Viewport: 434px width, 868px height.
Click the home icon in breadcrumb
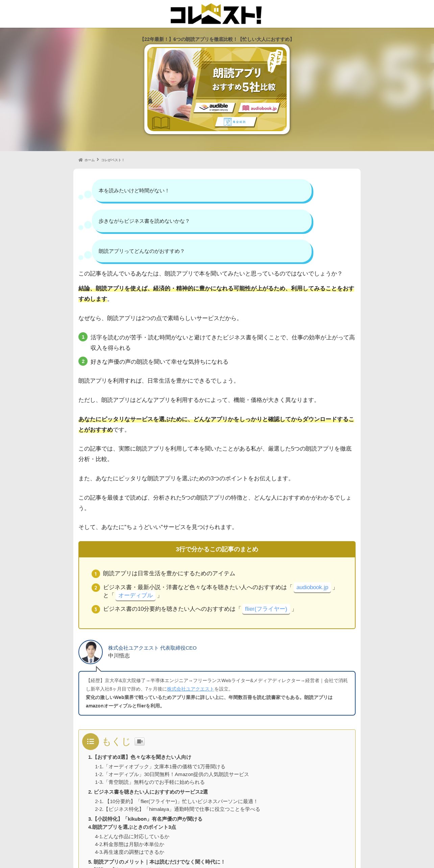(80, 160)
